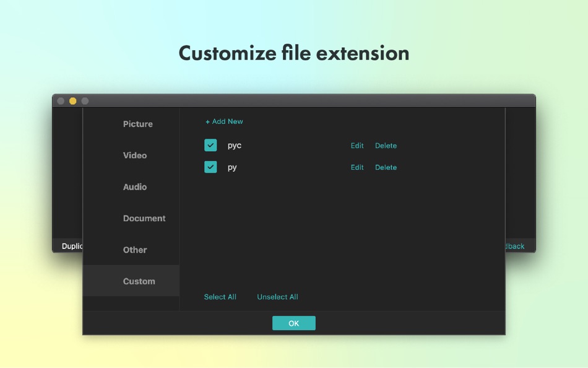This screenshot has height=368, width=588.
Task: Switch to the Video category
Action: [x=131, y=156]
